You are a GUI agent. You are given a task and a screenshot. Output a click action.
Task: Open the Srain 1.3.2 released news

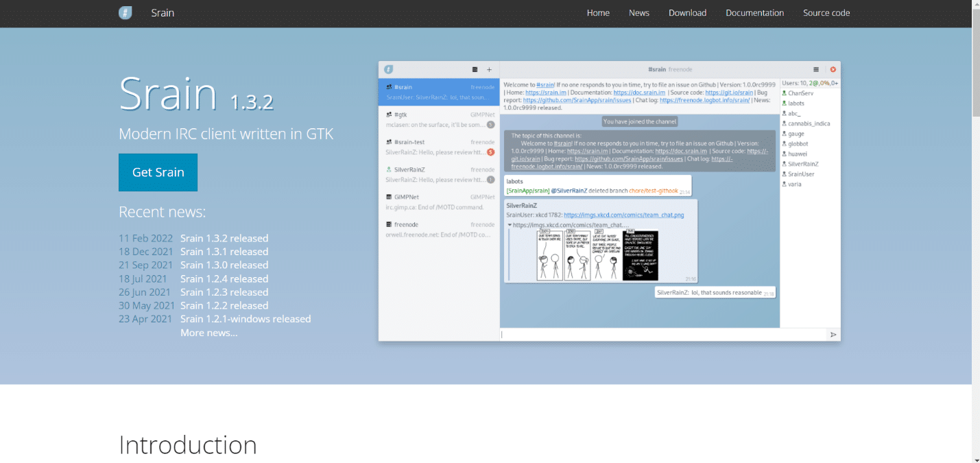pos(224,238)
